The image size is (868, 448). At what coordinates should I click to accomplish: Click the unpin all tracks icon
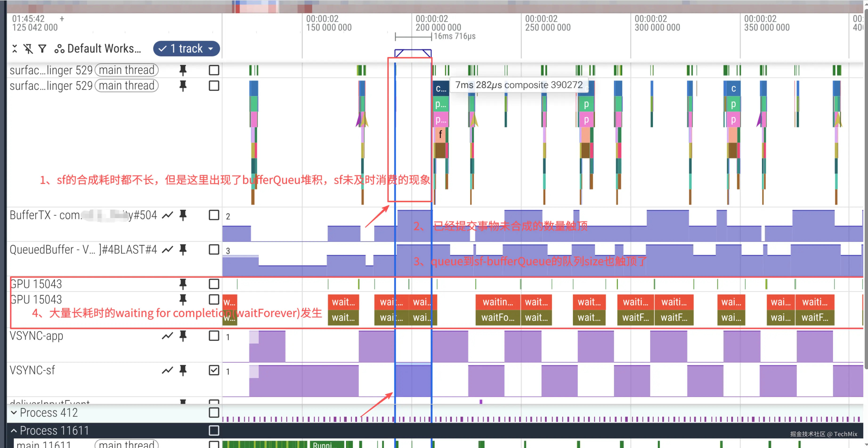point(28,49)
